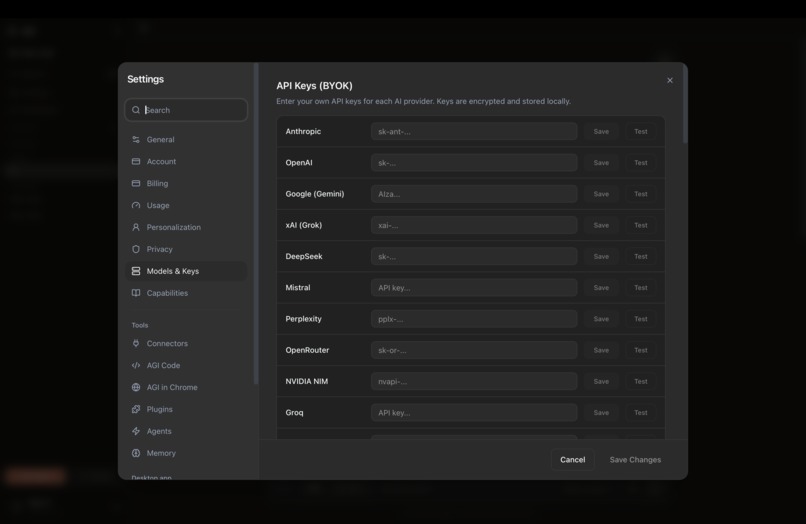
Task: Open the Agents section
Action: [x=186, y=431]
